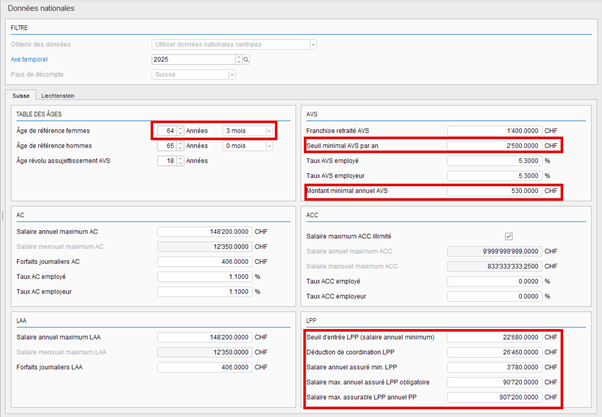602x417 pixels.
Task: Click the Salaire mensuel maximum AC field
Action: (x=205, y=247)
